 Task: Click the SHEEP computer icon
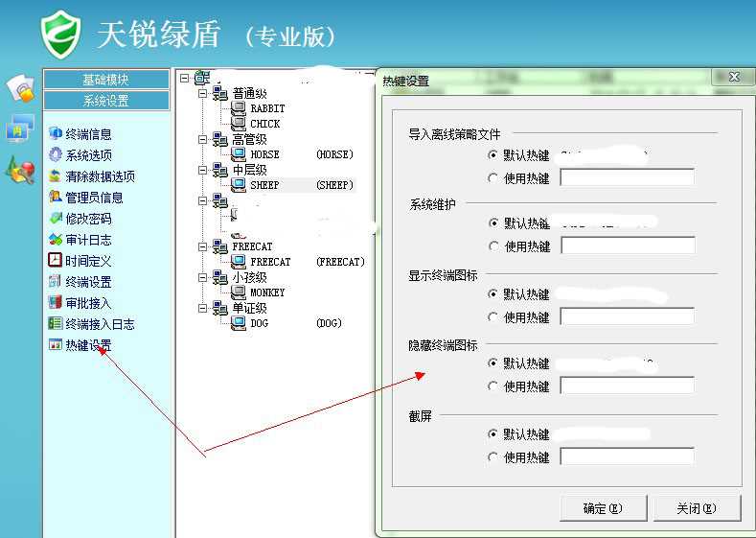pyautogui.click(x=239, y=185)
